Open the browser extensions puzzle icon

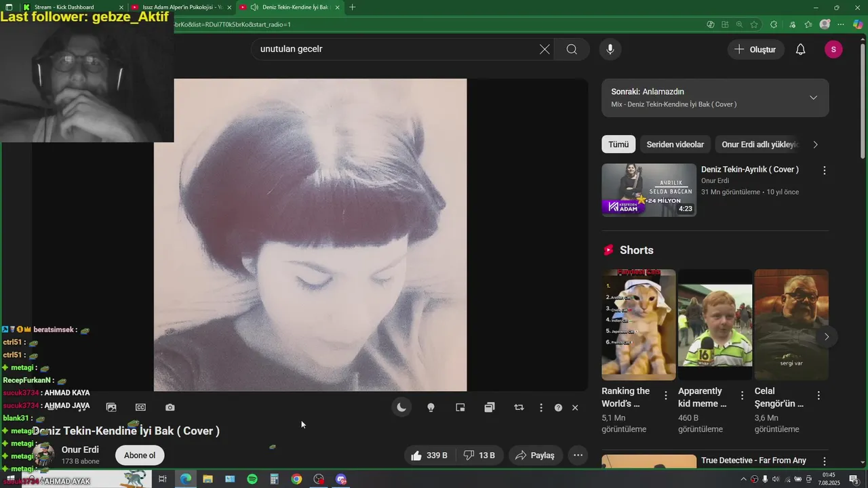(x=774, y=24)
